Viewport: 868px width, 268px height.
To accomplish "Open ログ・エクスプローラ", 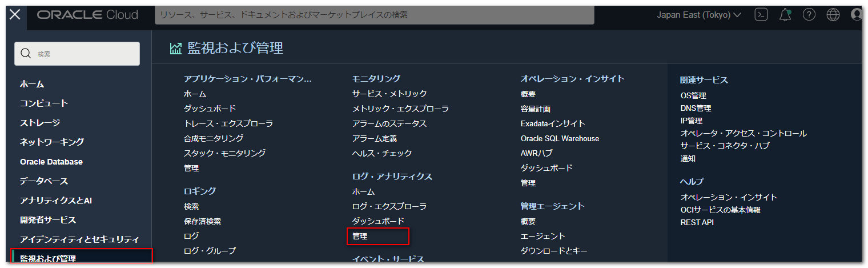I will [x=389, y=206].
